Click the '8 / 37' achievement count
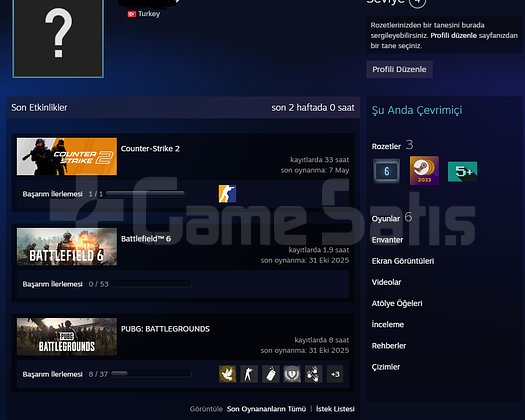 [x=98, y=374]
